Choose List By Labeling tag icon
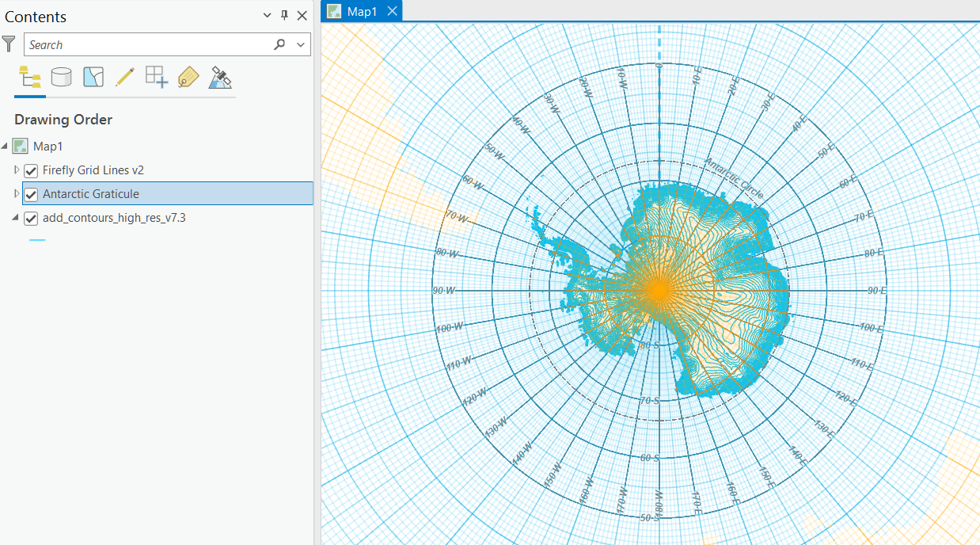The width and height of the screenshot is (980, 545). click(x=188, y=77)
